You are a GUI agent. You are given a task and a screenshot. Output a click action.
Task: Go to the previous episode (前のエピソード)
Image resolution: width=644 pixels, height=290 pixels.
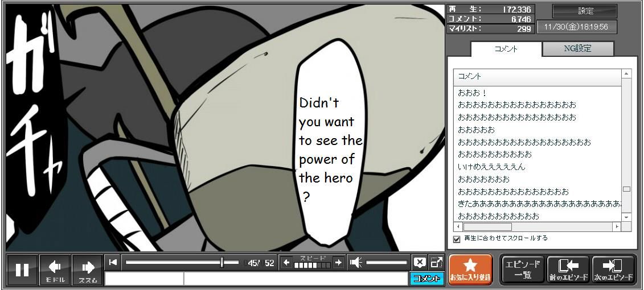tap(568, 269)
